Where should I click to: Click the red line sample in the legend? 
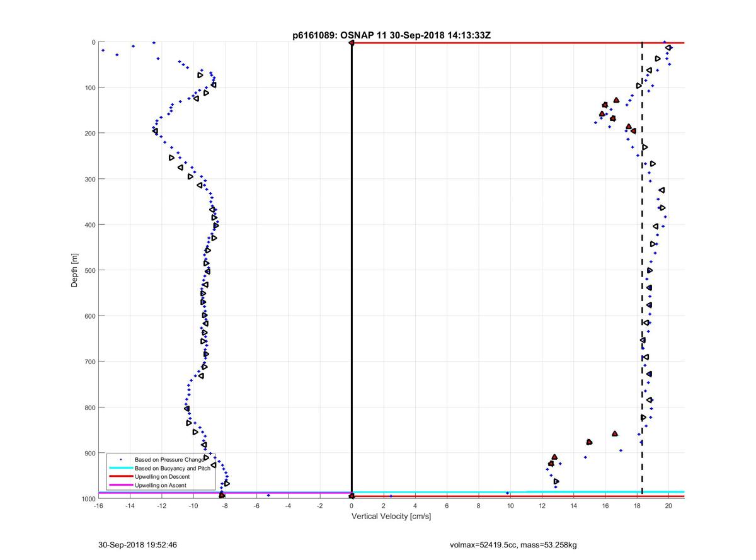pos(120,477)
